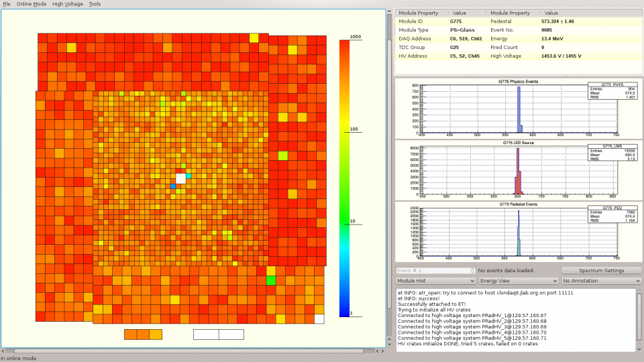The height and width of the screenshot is (362, 644).
Task: Click the G775 LED Source histogram
Action: tap(519, 170)
